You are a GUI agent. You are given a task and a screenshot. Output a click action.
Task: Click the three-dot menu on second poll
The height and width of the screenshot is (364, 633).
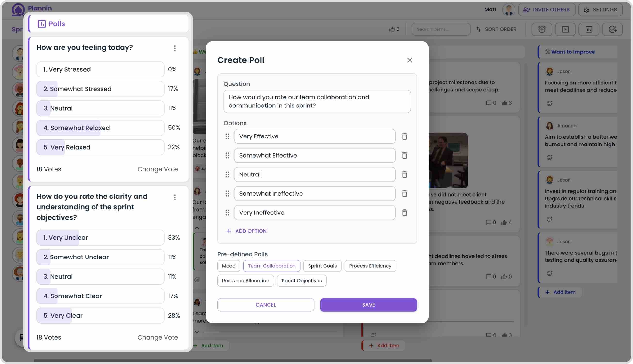[x=175, y=198]
